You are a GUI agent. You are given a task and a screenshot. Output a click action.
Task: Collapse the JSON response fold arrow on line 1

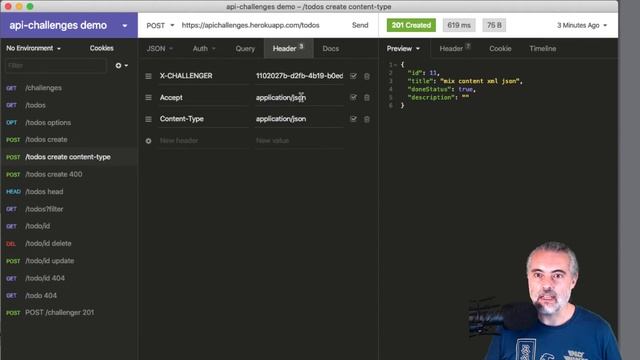pyautogui.click(x=396, y=65)
